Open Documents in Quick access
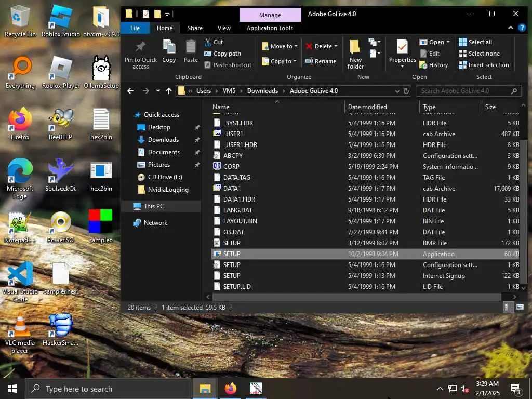The image size is (532, 399). [164, 152]
